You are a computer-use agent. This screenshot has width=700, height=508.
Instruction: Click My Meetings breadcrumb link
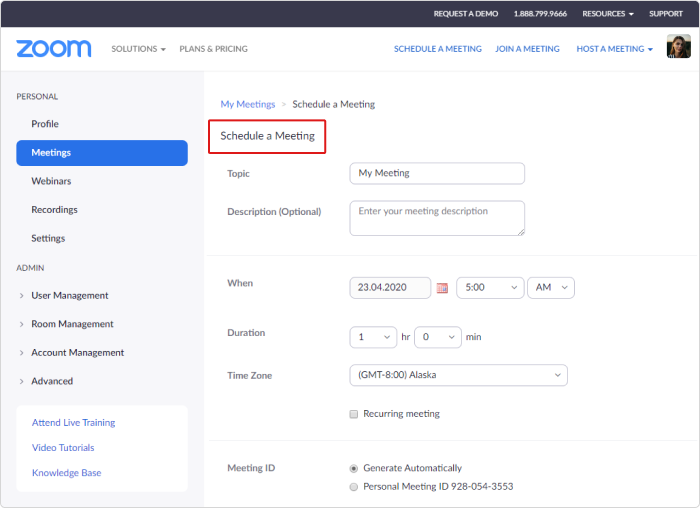248,104
